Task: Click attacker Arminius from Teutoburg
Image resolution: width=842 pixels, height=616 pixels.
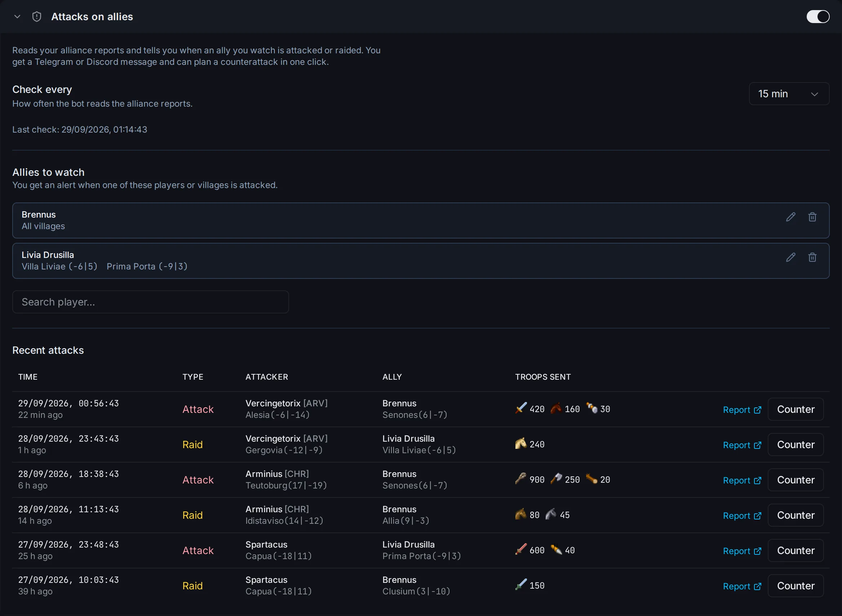Action: coord(264,474)
